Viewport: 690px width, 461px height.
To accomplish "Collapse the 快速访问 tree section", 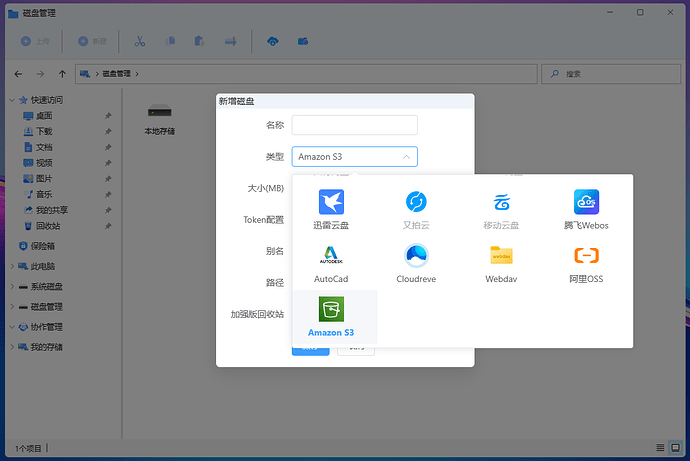I will (12, 100).
